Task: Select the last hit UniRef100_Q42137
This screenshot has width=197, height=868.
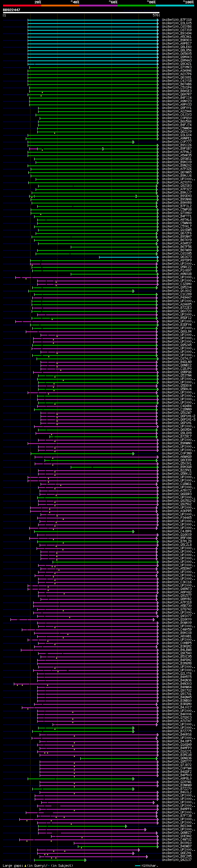Action: point(176,860)
